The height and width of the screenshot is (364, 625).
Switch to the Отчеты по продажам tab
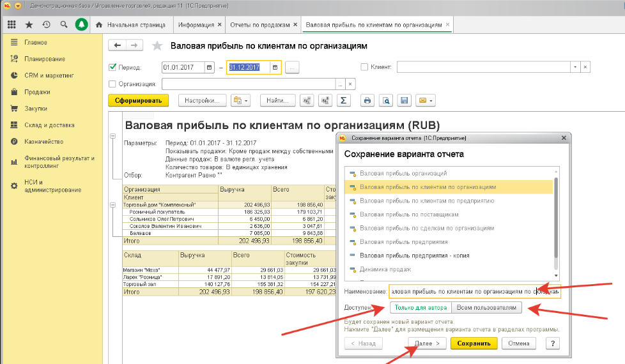tap(260, 25)
